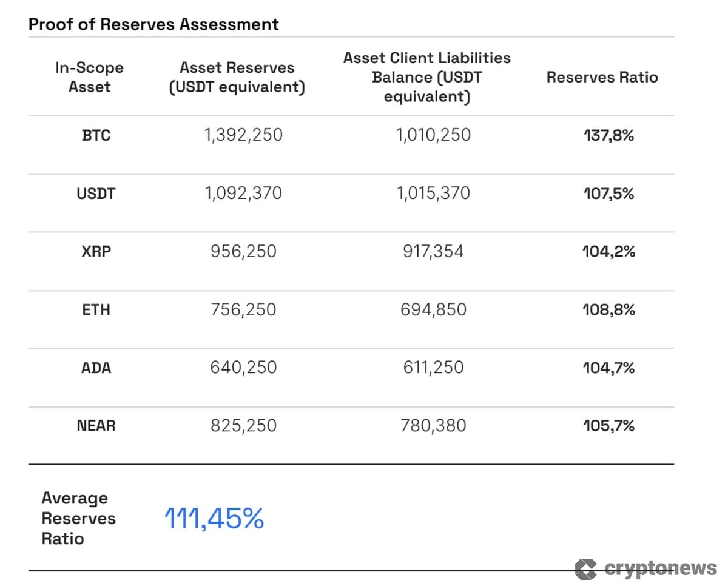The image size is (728, 586).
Task: Click the XRP asset row label
Action: click(96, 252)
